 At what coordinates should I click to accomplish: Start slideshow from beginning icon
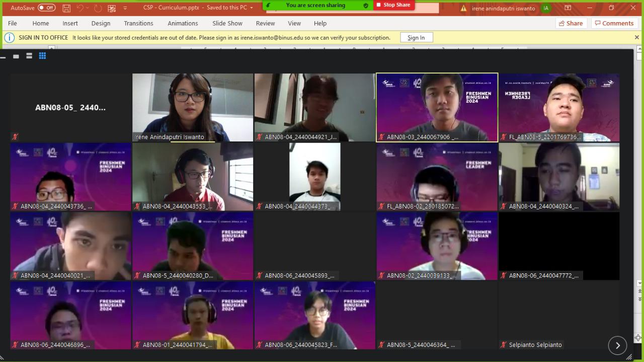pos(112,8)
